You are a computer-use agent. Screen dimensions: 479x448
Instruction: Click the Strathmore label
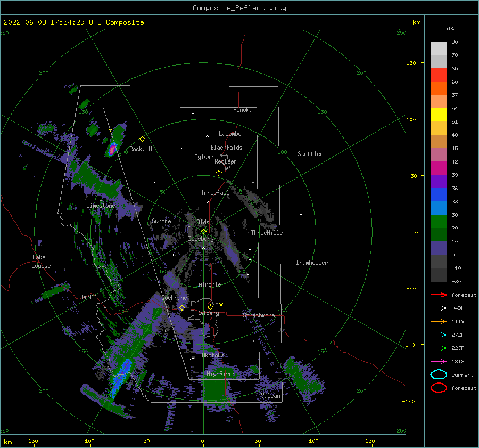(x=259, y=315)
